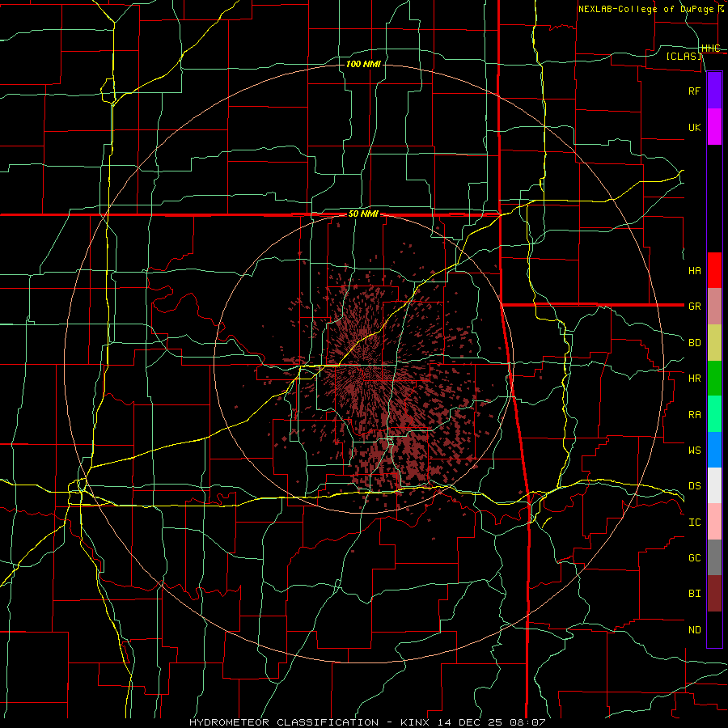The width and height of the screenshot is (728, 728).
Task: Click the BD legend label
Action: pyautogui.click(x=694, y=343)
